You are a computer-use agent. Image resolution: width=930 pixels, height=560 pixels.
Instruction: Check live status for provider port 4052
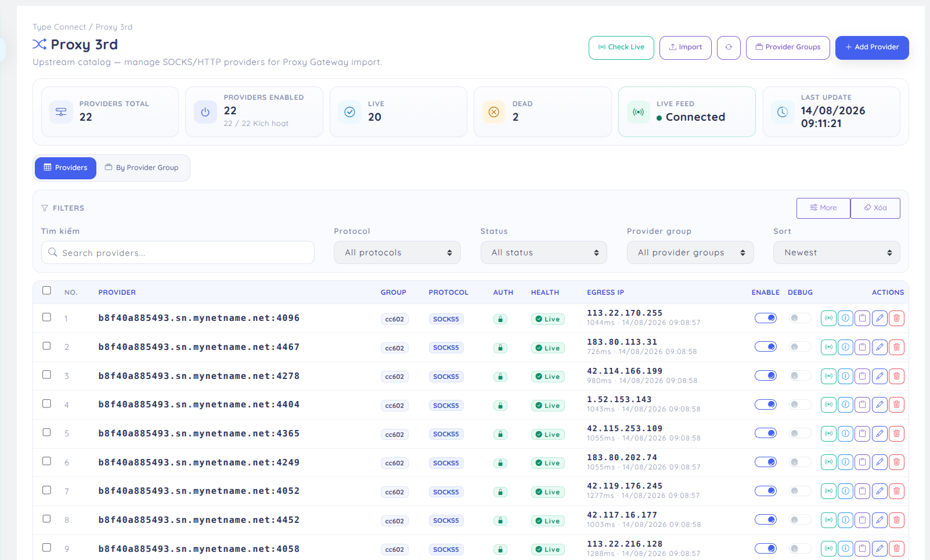[x=828, y=491]
